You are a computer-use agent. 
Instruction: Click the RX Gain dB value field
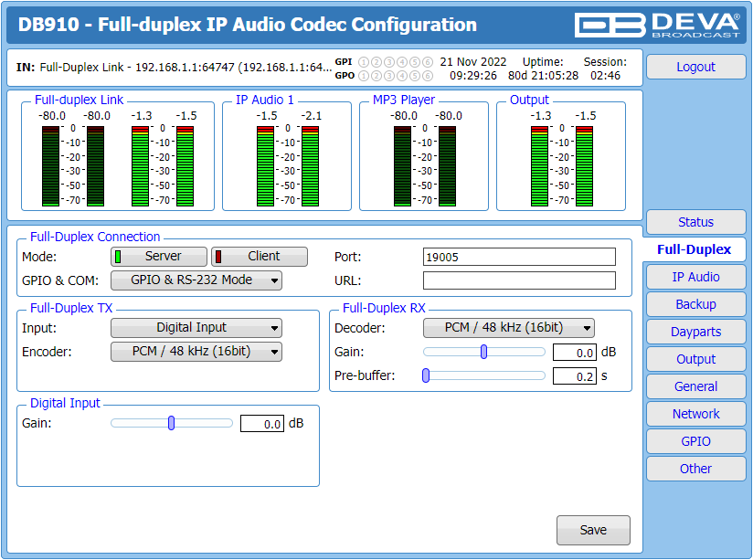(x=575, y=352)
